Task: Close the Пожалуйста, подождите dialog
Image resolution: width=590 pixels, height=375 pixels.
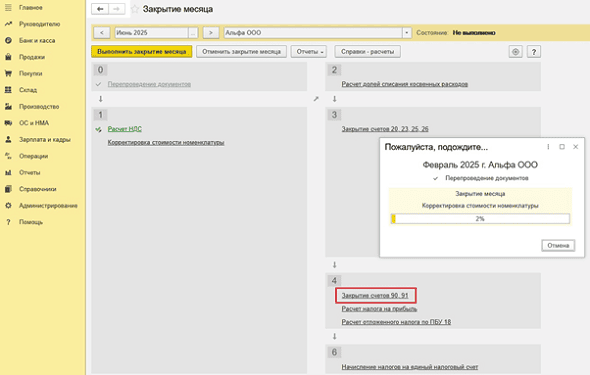Action: (x=575, y=147)
